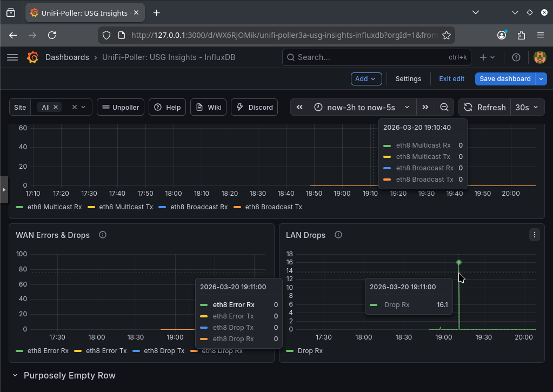
Task: Open Grafana help via question mark icon
Action: 516,57
